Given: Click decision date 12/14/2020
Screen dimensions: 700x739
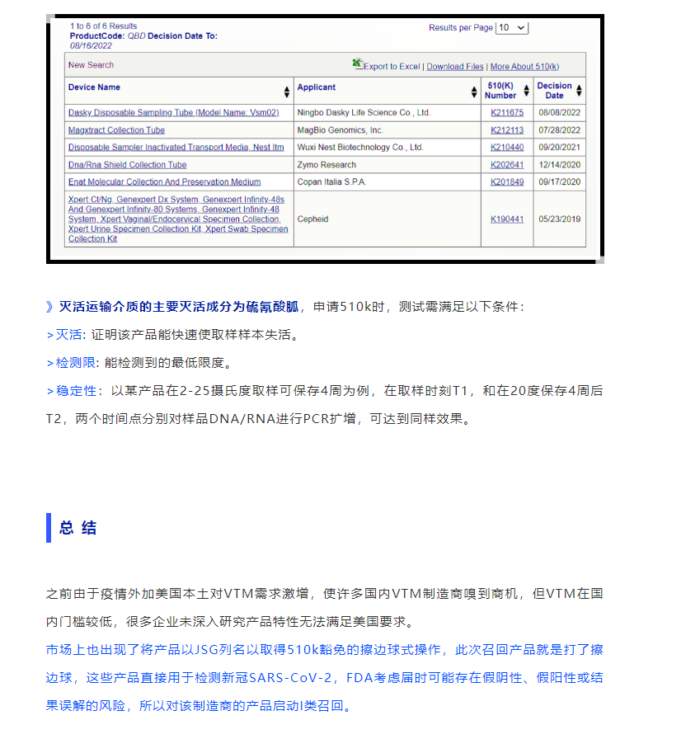Looking at the screenshot, I should coord(560,164).
